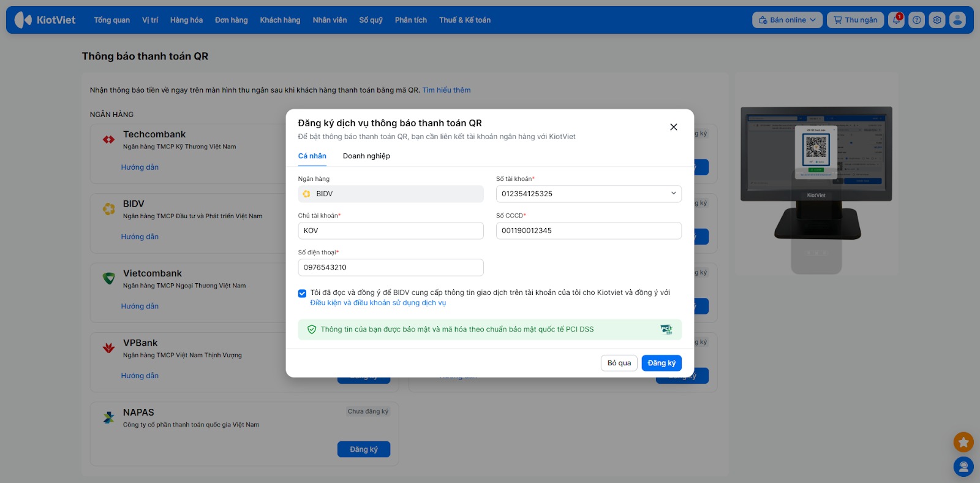
Task: Open the Tổng quan menu
Action: click(112, 20)
